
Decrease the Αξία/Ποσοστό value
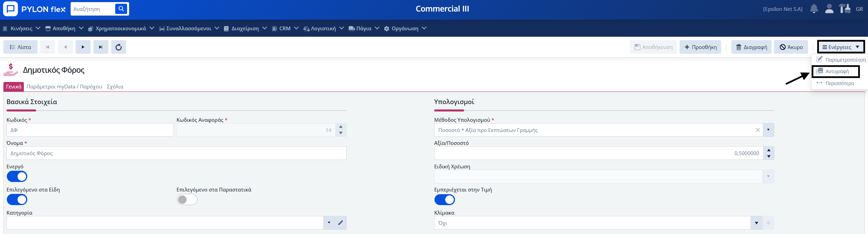(769, 156)
